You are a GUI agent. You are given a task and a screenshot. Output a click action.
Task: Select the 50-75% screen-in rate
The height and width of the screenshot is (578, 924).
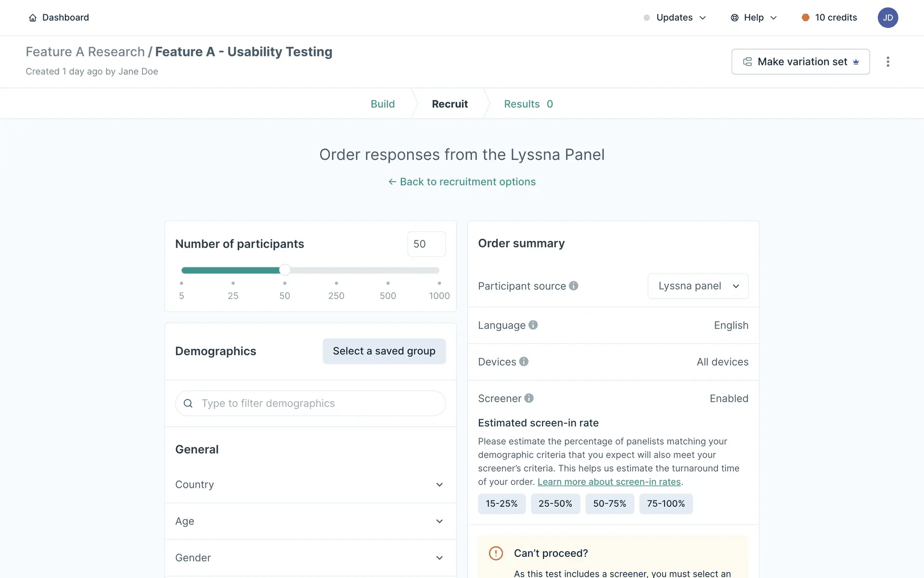(609, 504)
